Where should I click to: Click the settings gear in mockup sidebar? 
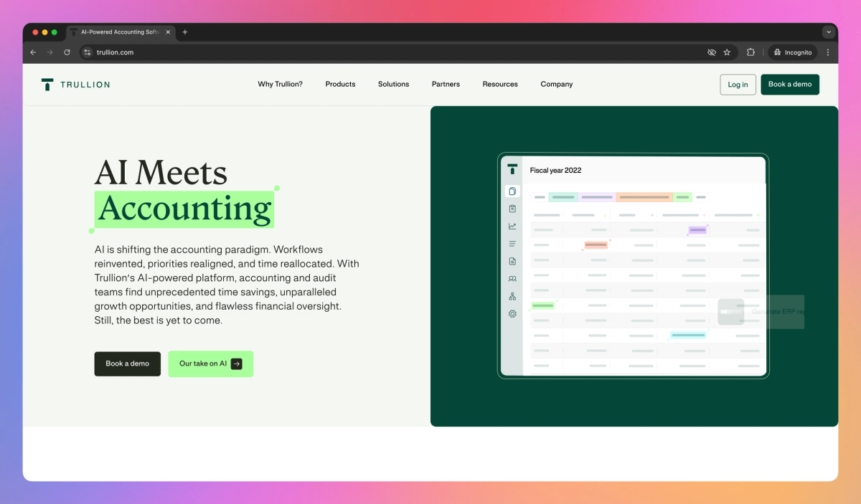pos(512,314)
